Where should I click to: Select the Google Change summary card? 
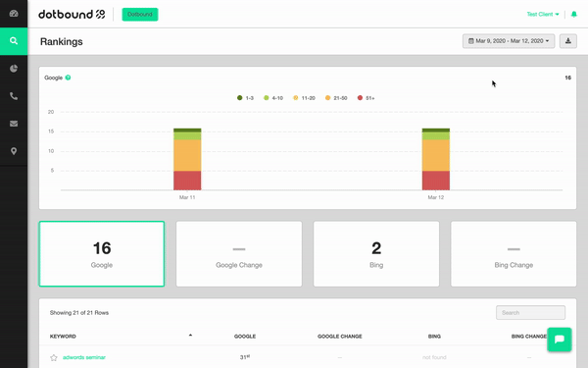point(239,254)
